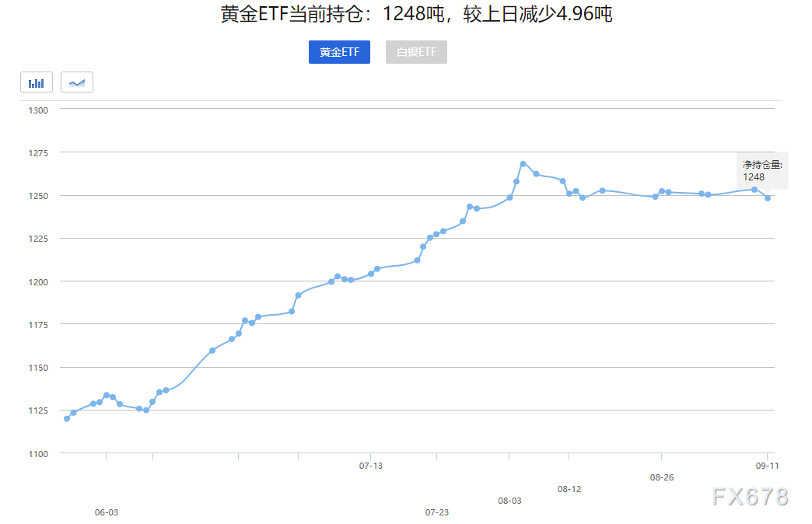Click the peak data point near 1268
Viewport: 812px width, 524px height.
523,163
